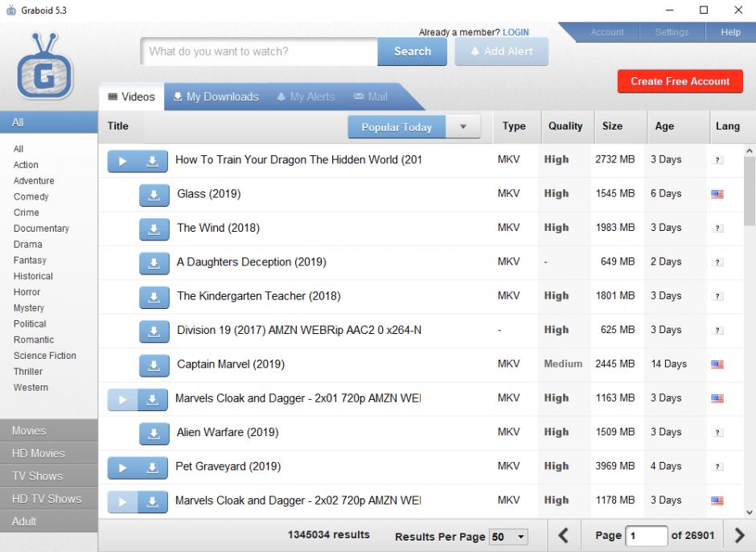Click the LOGIN link
The height and width of the screenshot is (552, 756).
pyautogui.click(x=516, y=32)
